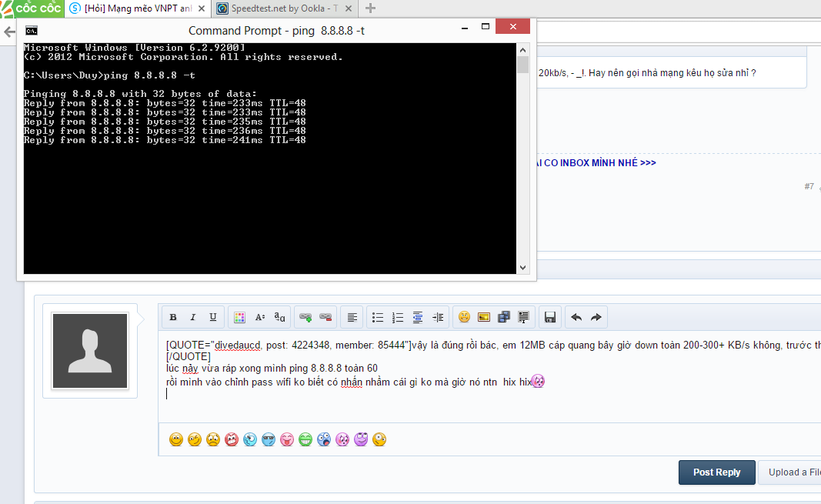Screen dimensions: 821x504
Task: Toggle italic text formatting
Action: pos(193,317)
